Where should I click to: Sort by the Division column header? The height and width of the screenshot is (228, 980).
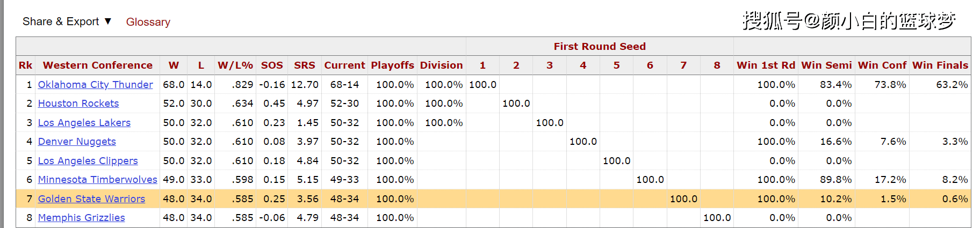tap(442, 65)
